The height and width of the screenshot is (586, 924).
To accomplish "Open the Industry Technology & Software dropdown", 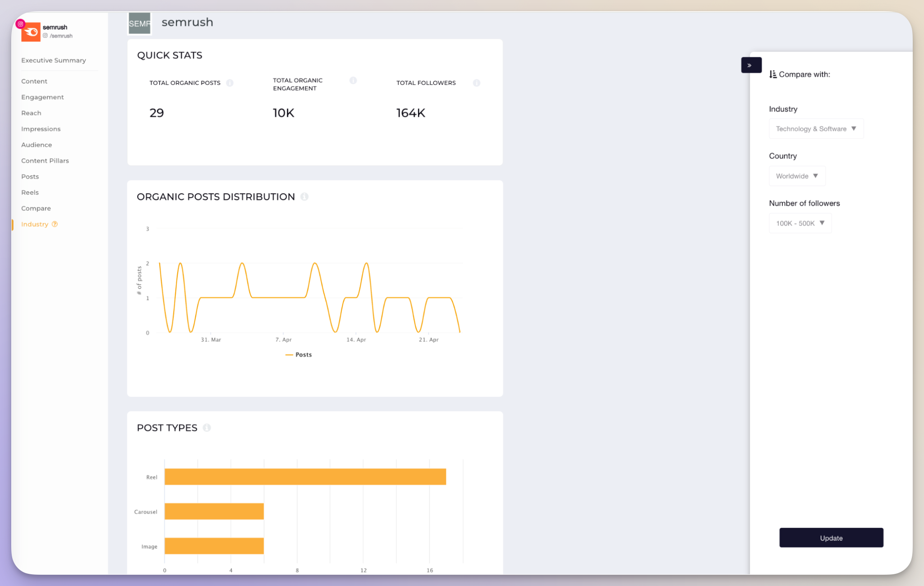I will (816, 129).
